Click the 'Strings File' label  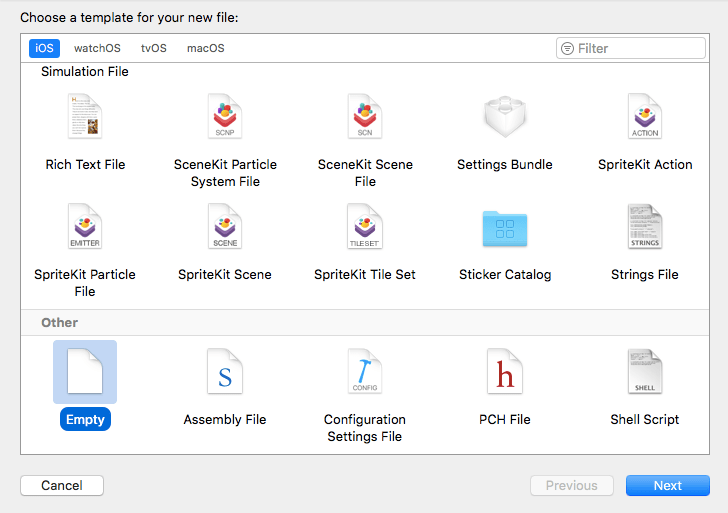645,274
